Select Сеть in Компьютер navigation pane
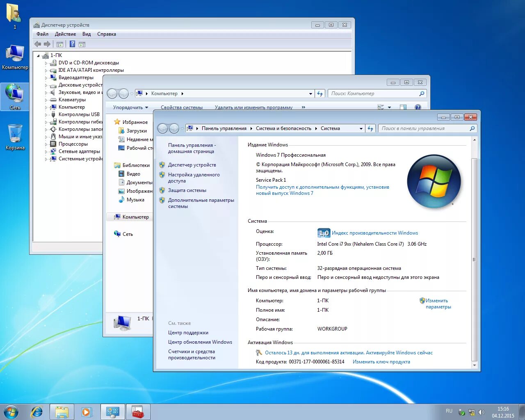 tap(128, 234)
